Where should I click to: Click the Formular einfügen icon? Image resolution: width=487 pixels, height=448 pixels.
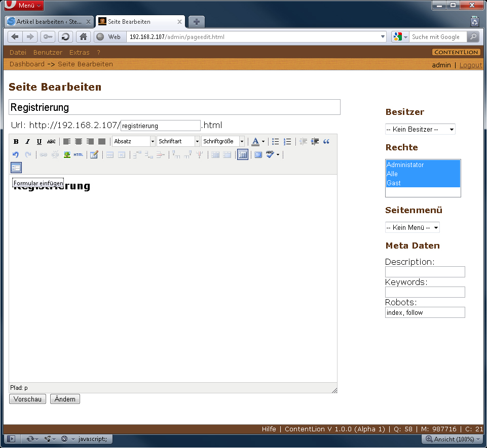click(x=16, y=168)
